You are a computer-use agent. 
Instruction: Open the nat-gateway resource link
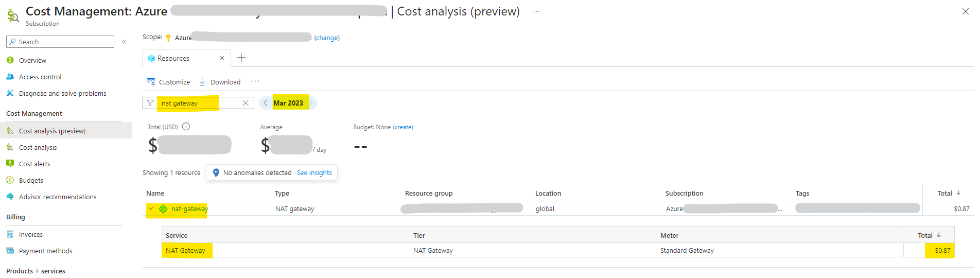click(x=189, y=209)
